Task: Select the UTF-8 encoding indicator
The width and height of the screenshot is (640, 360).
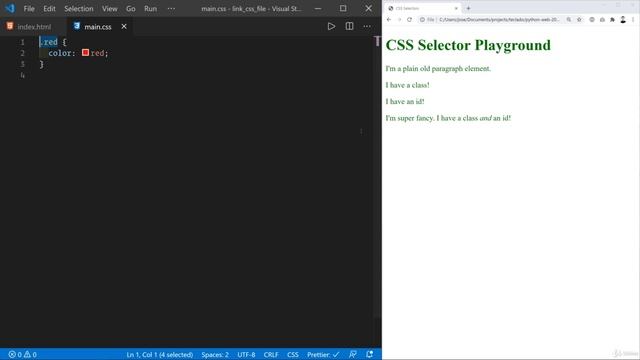Action: click(246, 354)
